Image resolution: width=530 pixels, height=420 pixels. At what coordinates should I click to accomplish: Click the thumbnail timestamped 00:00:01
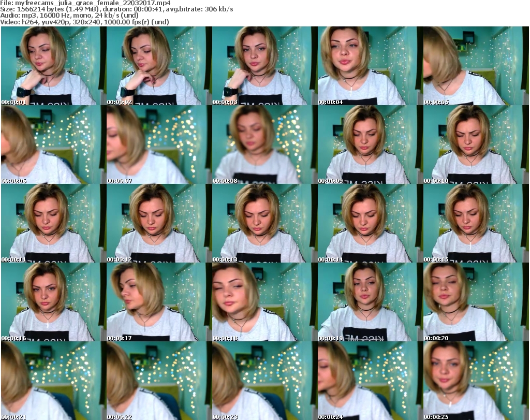point(53,66)
